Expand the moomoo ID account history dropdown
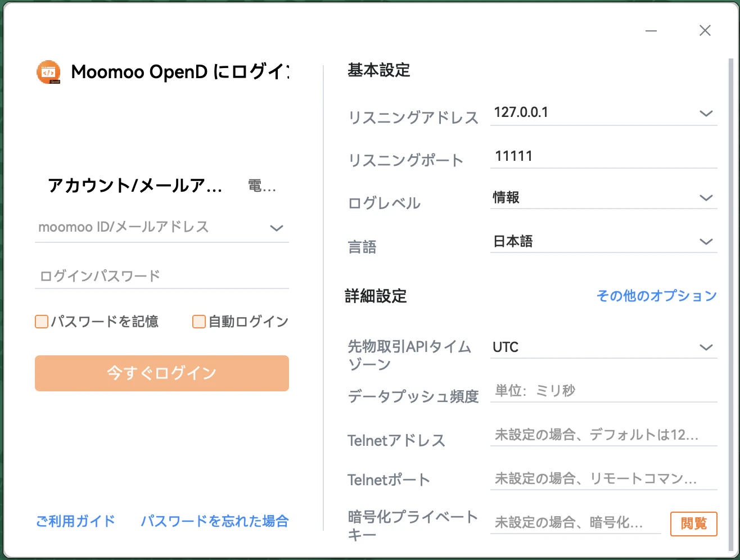Screen dimensions: 740x560 (x=276, y=228)
